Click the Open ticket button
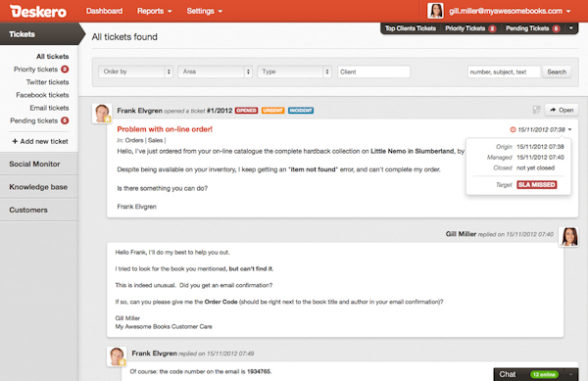This screenshot has width=588, height=381. pyautogui.click(x=562, y=110)
